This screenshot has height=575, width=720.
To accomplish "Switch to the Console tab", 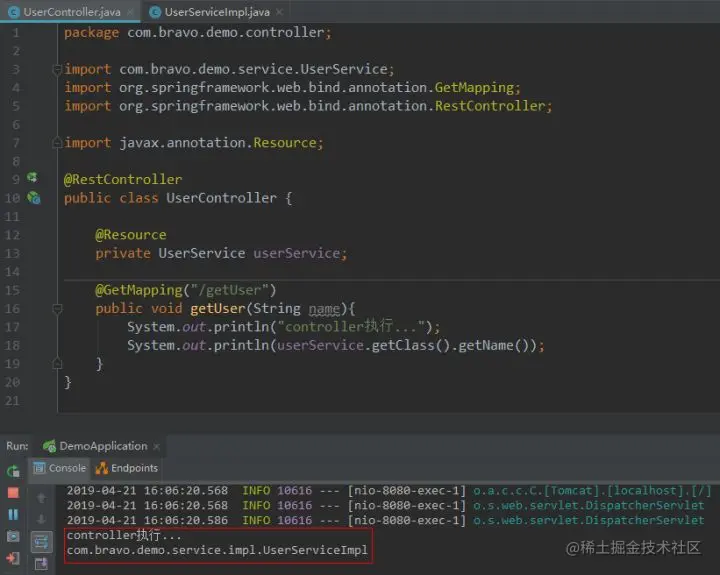I will pyautogui.click(x=59, y=468).
